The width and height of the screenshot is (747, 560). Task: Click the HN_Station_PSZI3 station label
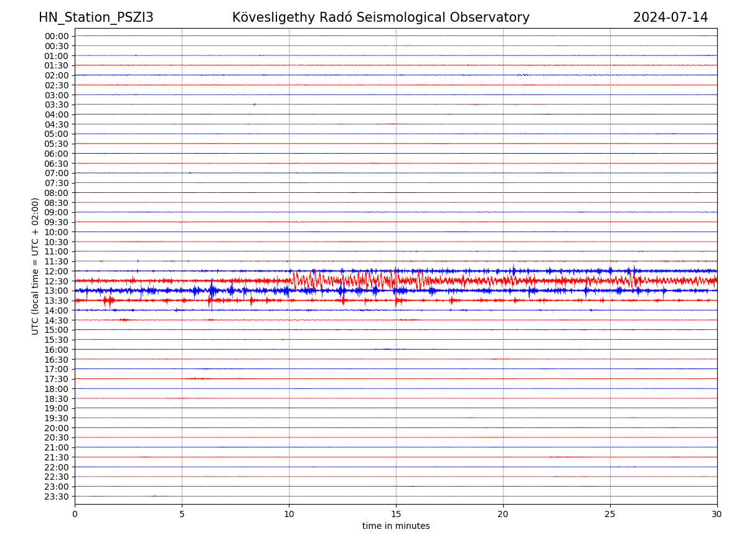[96, 17]
